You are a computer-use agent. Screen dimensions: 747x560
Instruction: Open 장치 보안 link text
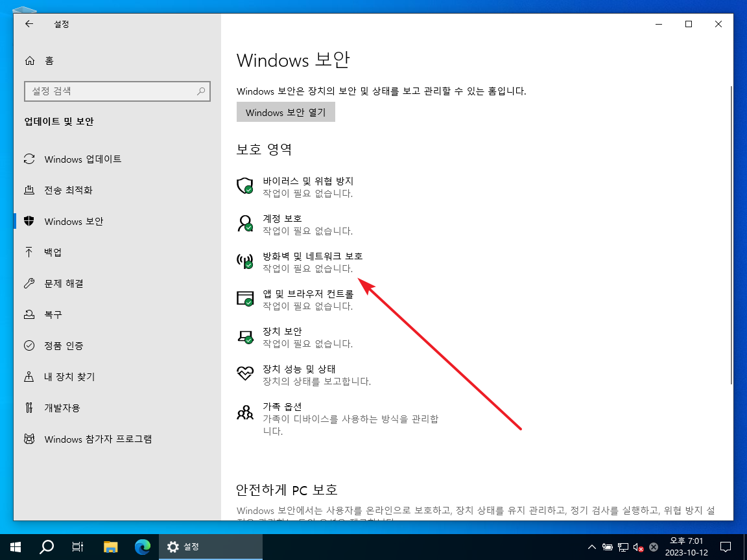[x=282, y=331]
